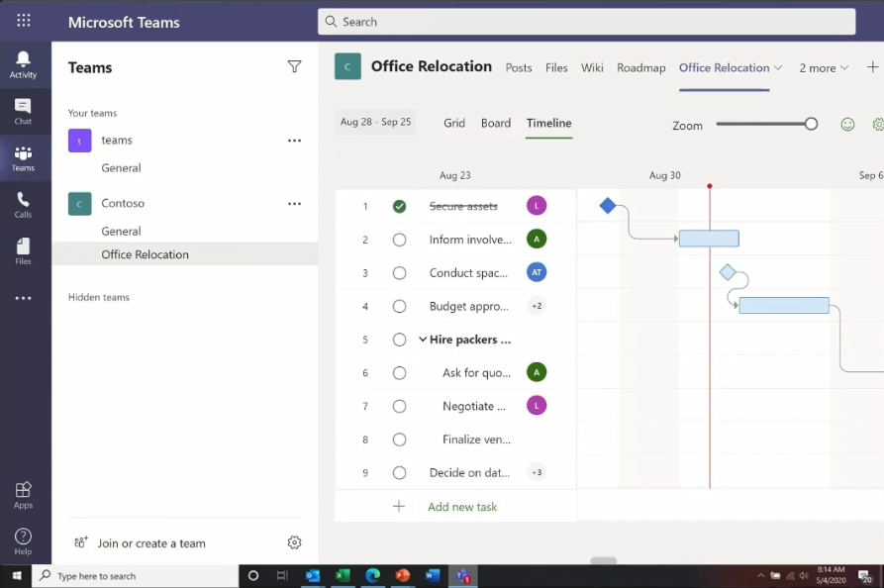The height and width of the screenshot is (588, 884).
Task: Select the Inform involved task bar in timeline
Action: pyautogui.click(x=709, y=239)
